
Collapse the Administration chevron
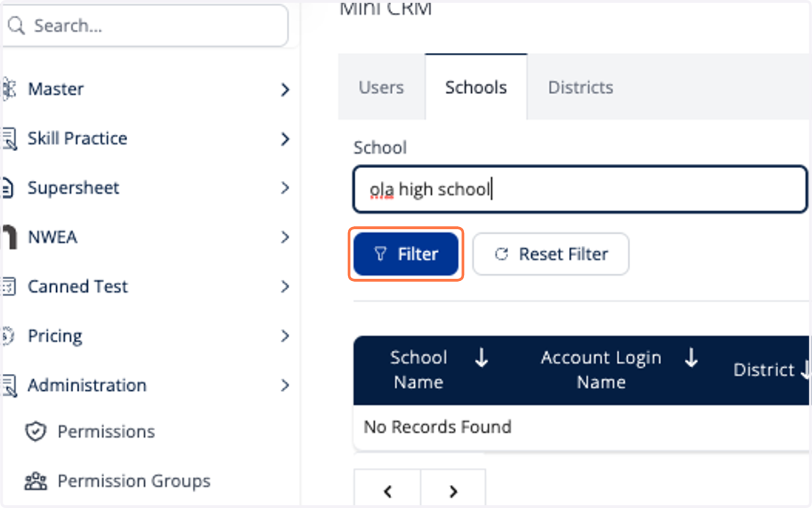285,385
